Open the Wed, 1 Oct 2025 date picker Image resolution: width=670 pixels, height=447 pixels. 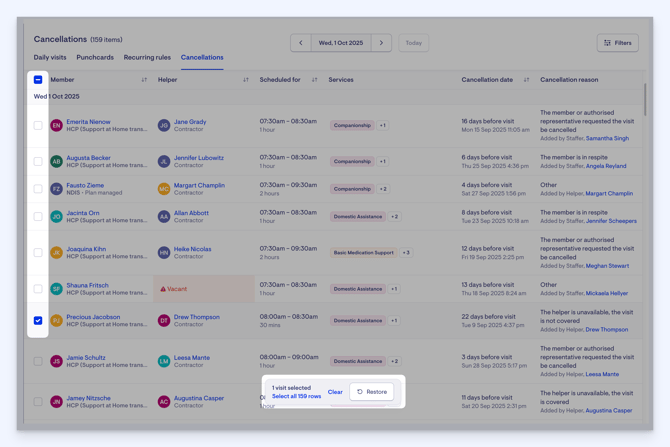click(341, 43)
